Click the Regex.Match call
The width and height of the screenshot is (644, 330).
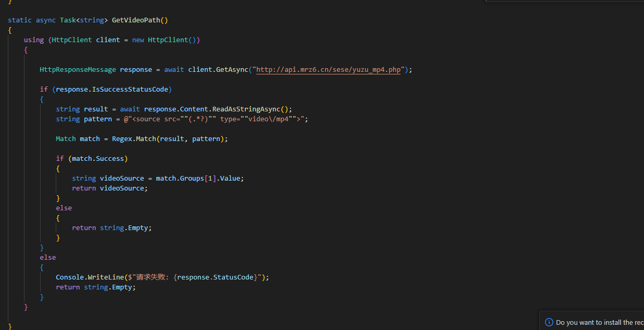click(134, 138)
